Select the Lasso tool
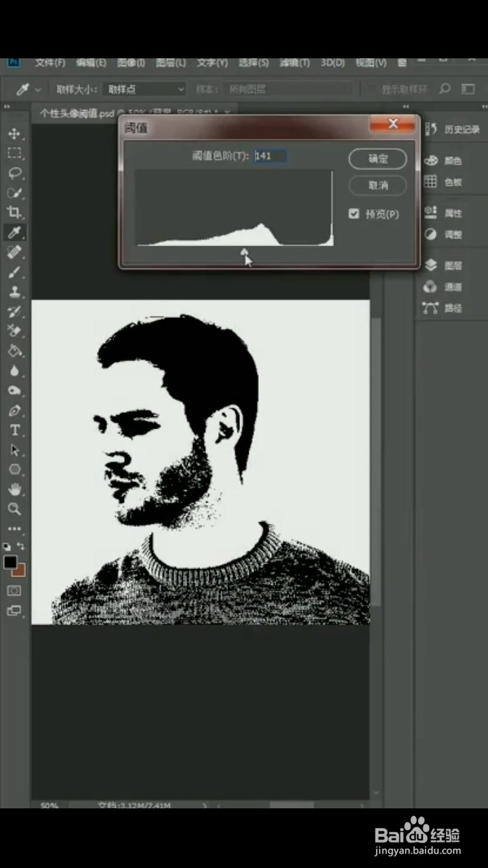The image size is (488, 868). point(14,173)
